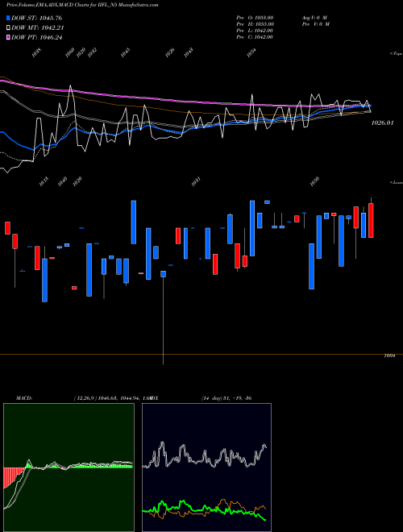Click the 'Pre L: 1042.00' value
Viewport: 403px width, 532px height.
255,31
